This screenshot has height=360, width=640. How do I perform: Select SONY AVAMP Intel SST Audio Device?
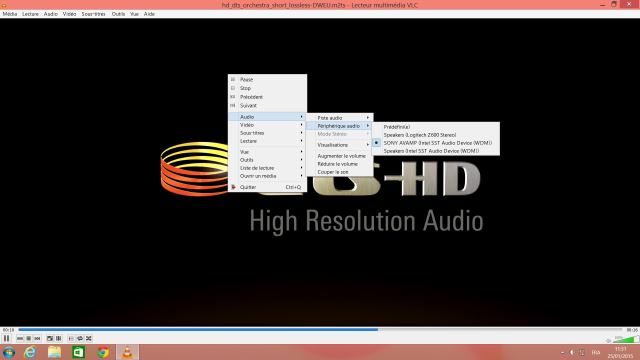point(436,143)
